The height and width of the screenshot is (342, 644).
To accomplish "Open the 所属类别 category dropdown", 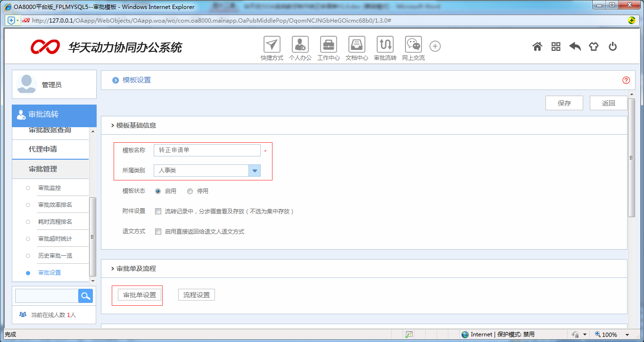I will click(254, 171).
